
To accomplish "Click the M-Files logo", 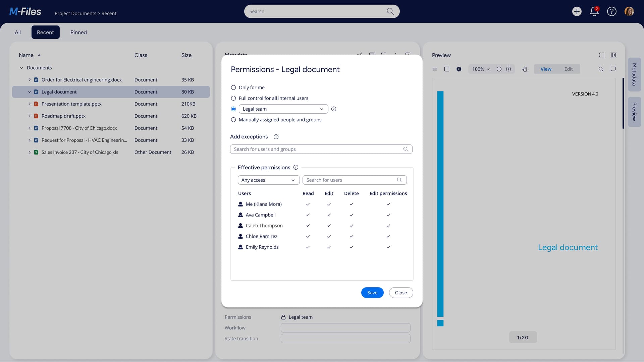I will (25, 11).
